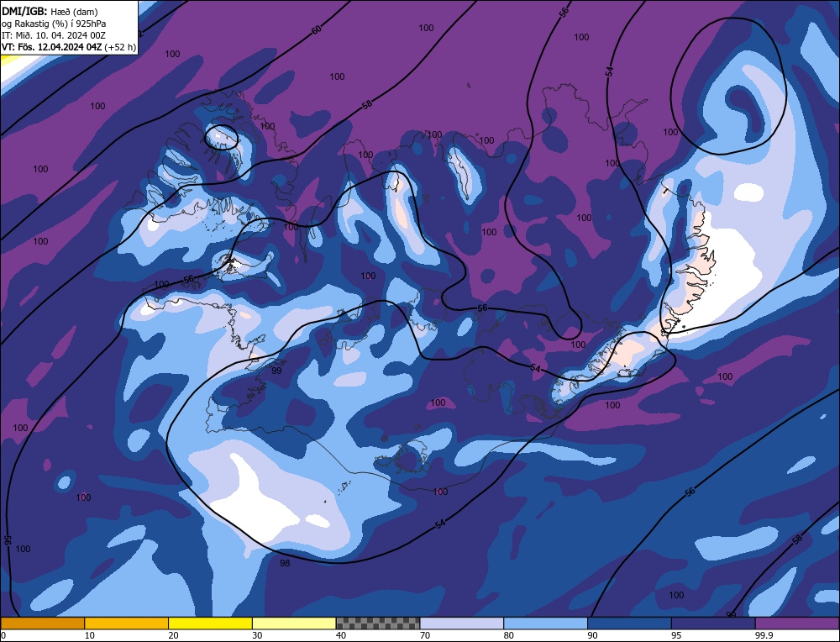This screenshot has width=840, height=642.
Task: Click the legend scale label "40"
Action: 341,635
